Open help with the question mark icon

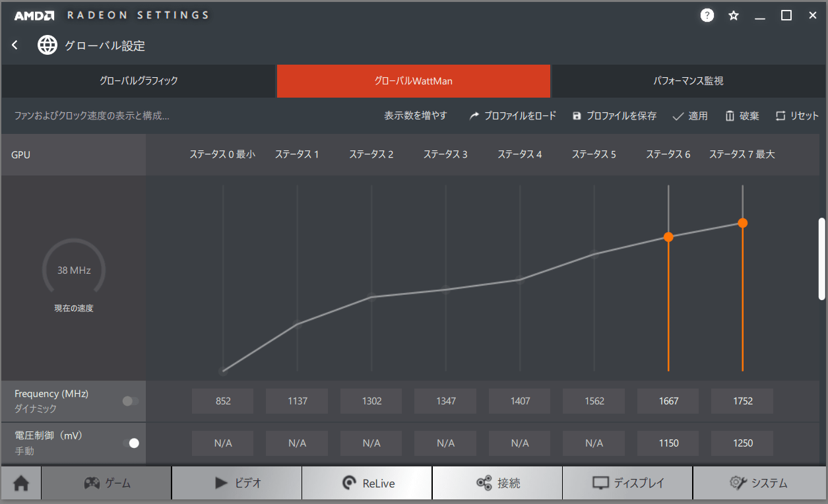pyautogui.click(x=707, y=16)
